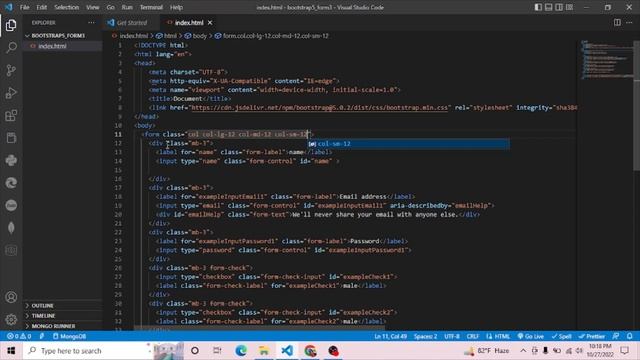Click the minimap code overview
The image size is (640, 360).
coord(607,60)
